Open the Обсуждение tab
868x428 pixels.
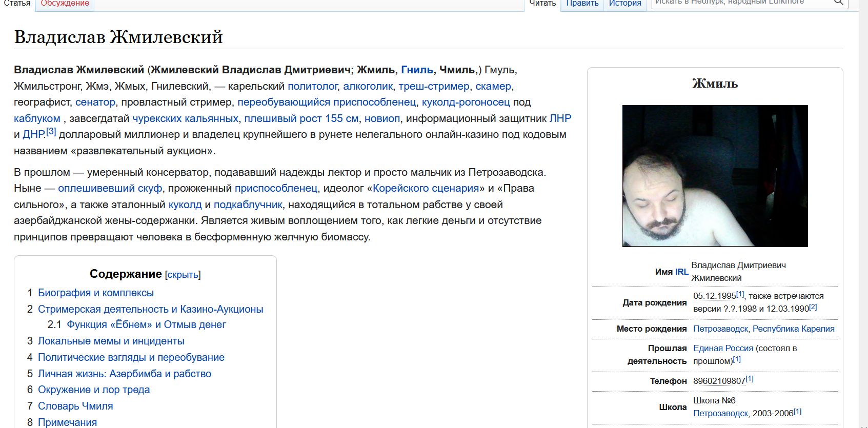click(65, 4)
